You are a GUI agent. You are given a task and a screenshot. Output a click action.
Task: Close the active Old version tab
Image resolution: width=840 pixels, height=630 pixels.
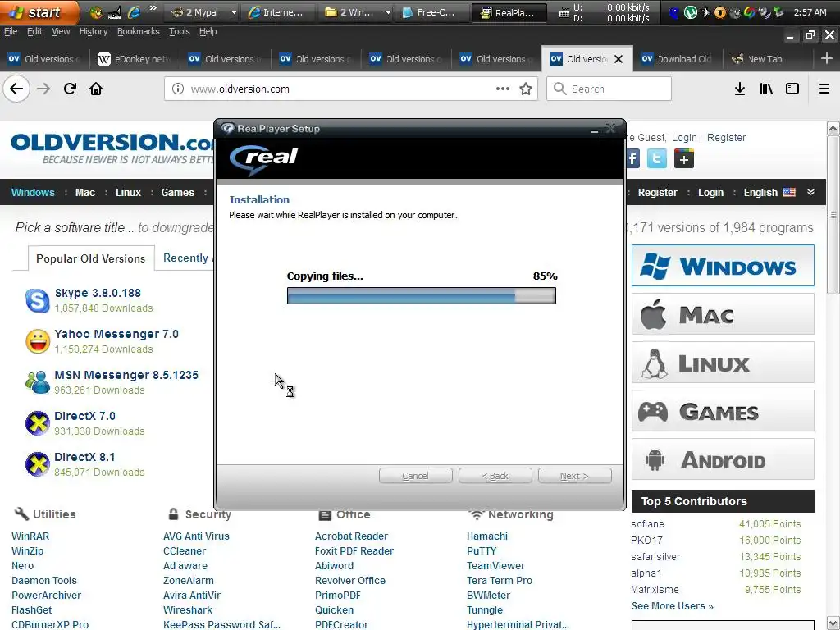pyautogui.click(x=619, y=59)
